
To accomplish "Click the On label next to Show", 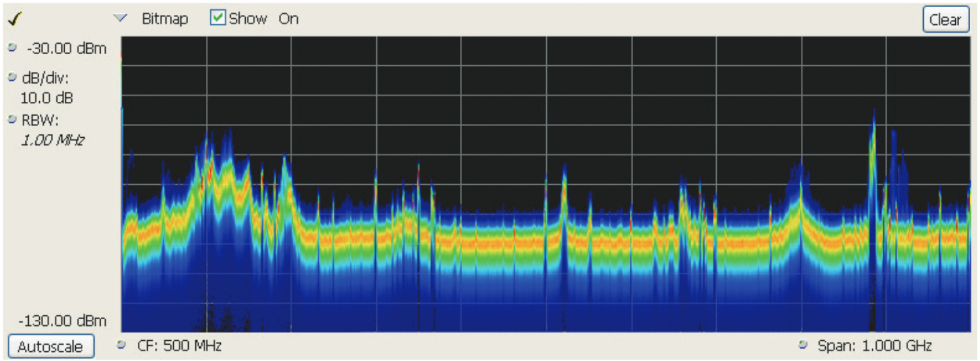I will [288, 19].
